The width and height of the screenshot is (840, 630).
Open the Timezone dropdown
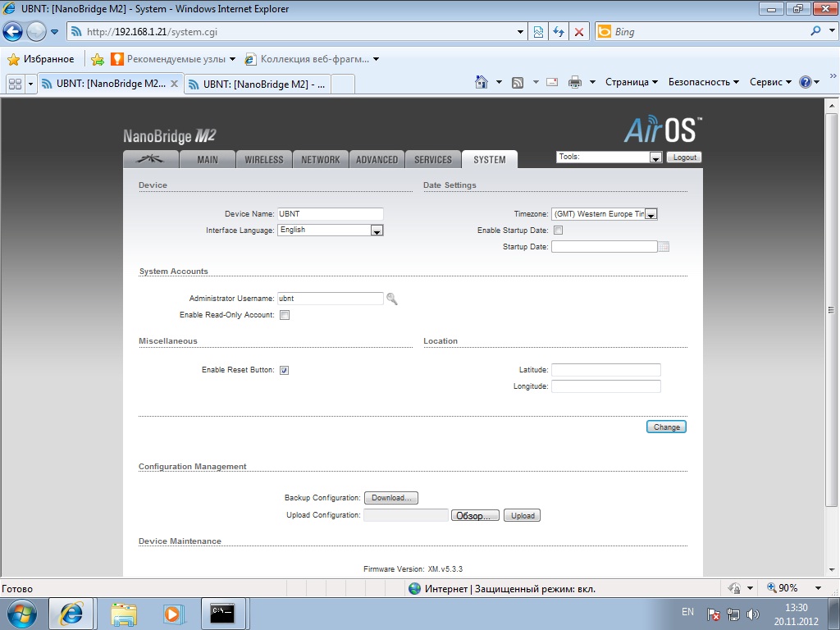click(605, 214)
